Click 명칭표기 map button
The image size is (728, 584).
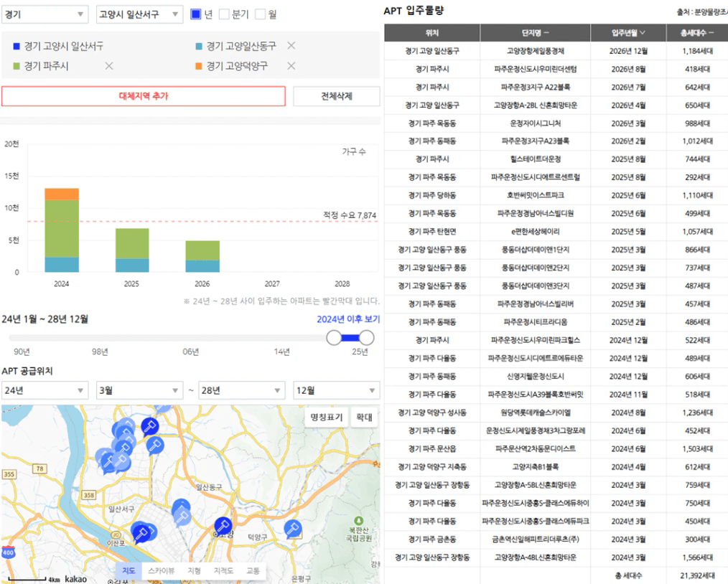(327, 417)
